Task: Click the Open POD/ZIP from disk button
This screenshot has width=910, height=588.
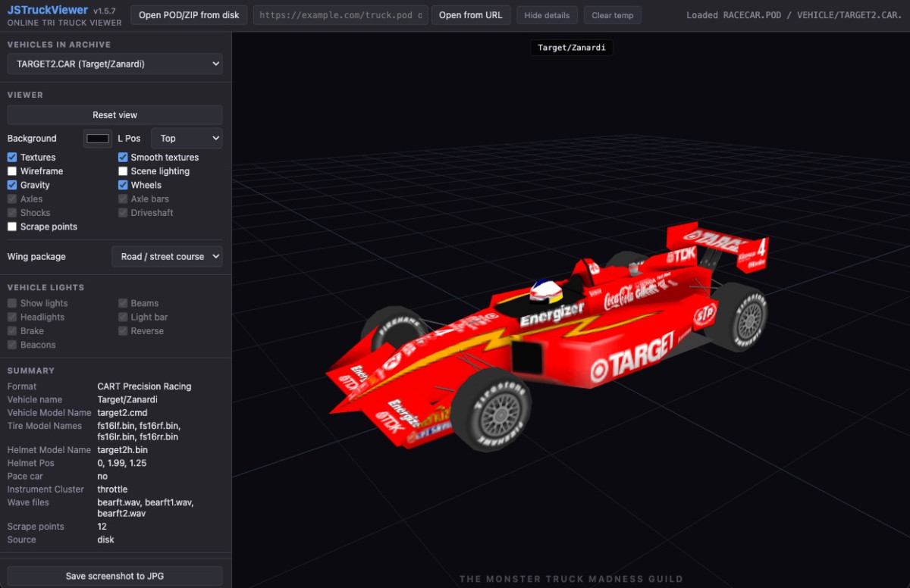Action: (189, 15)
